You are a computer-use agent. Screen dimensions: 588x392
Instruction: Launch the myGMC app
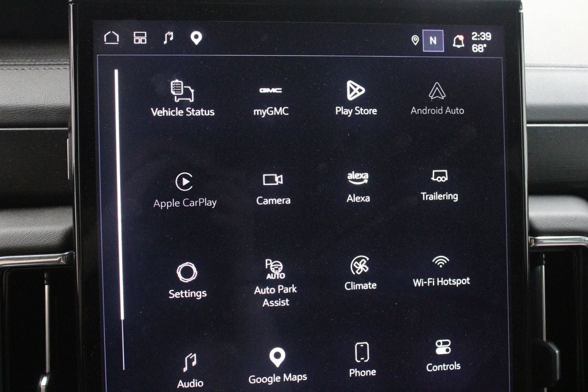(271, 101)
